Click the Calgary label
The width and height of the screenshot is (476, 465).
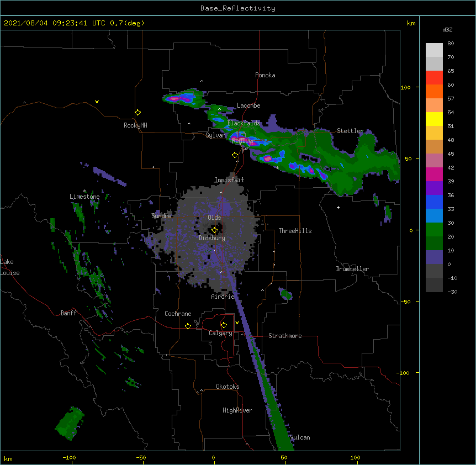[220, 333]
